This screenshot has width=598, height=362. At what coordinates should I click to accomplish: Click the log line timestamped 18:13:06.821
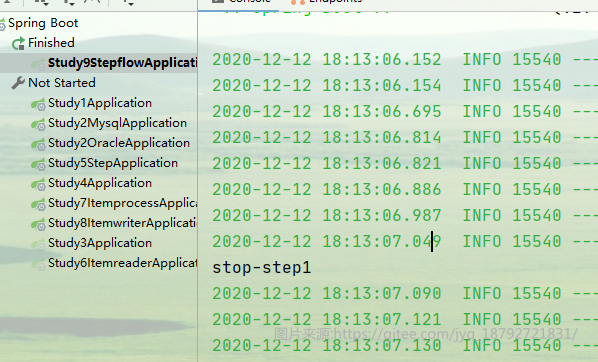[405, 164]
